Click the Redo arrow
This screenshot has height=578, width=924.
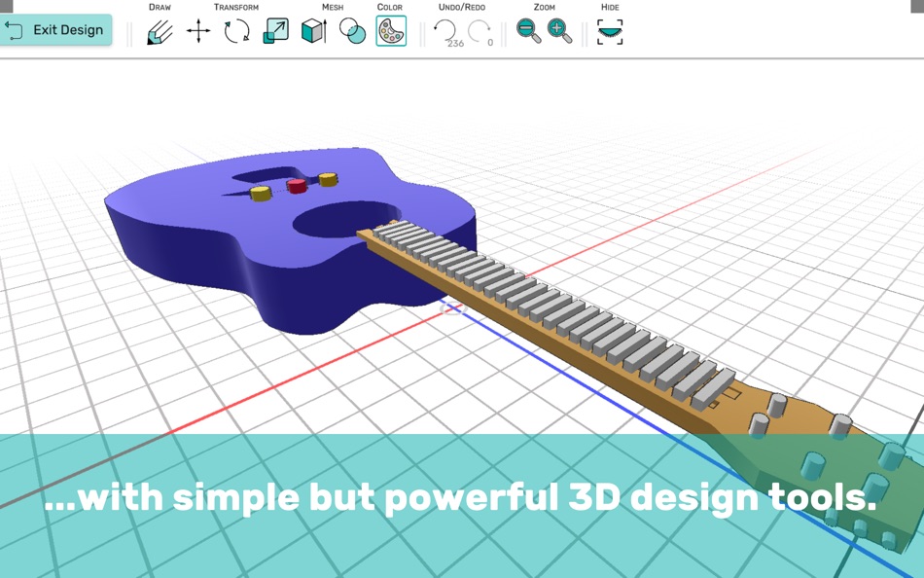point(480,31)
